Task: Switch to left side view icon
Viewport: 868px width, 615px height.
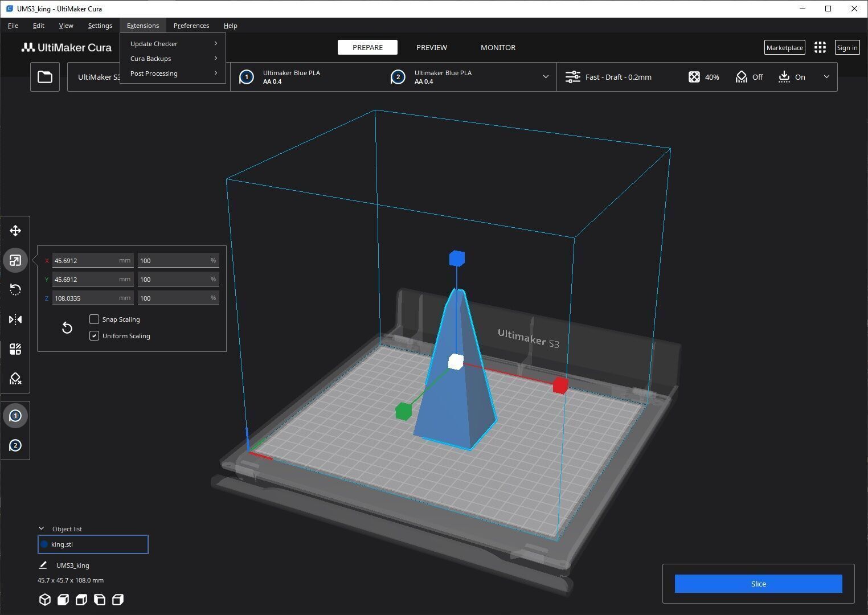Action: [x=100, y=600]
